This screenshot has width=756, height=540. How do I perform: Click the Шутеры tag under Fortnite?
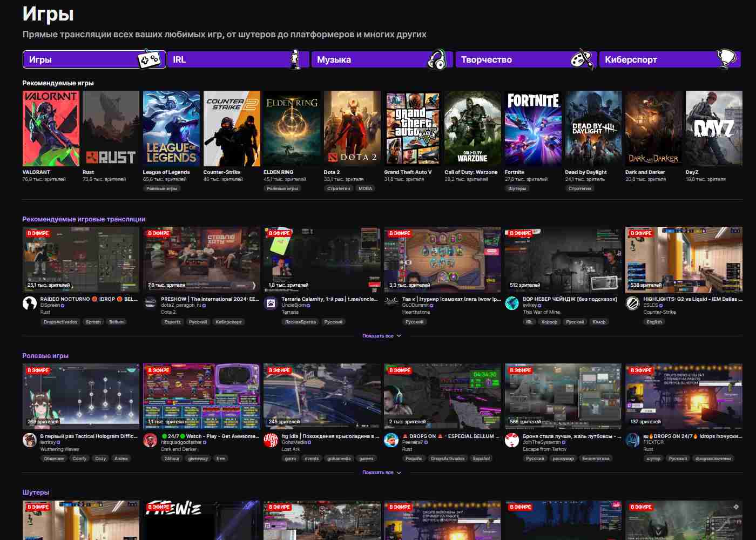517,188
